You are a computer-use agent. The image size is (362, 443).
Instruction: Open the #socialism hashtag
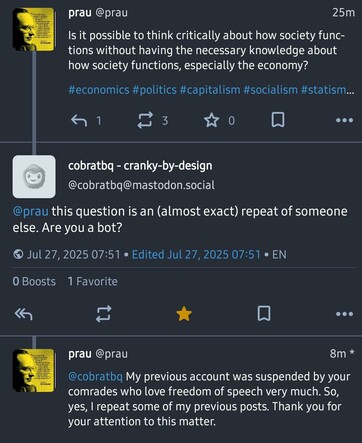click(x=270, y=90)
